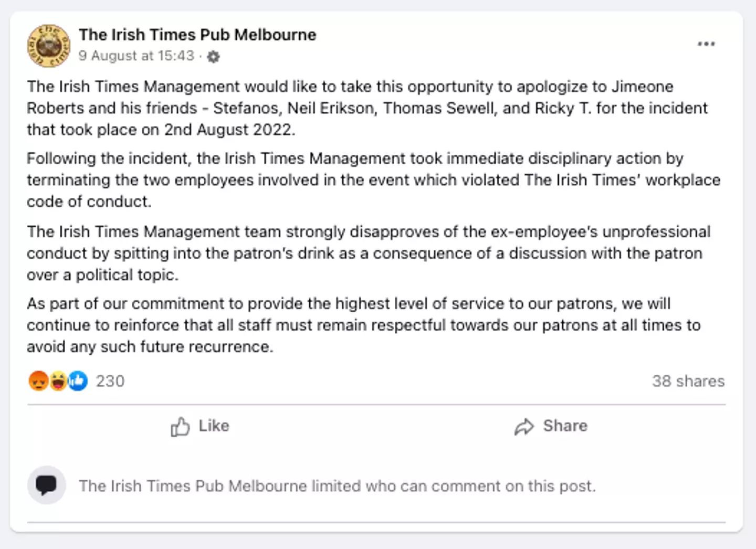
Task: Click the thumbs-up icon on Like button
Action: pyautogui.click(x=180, y=427)
